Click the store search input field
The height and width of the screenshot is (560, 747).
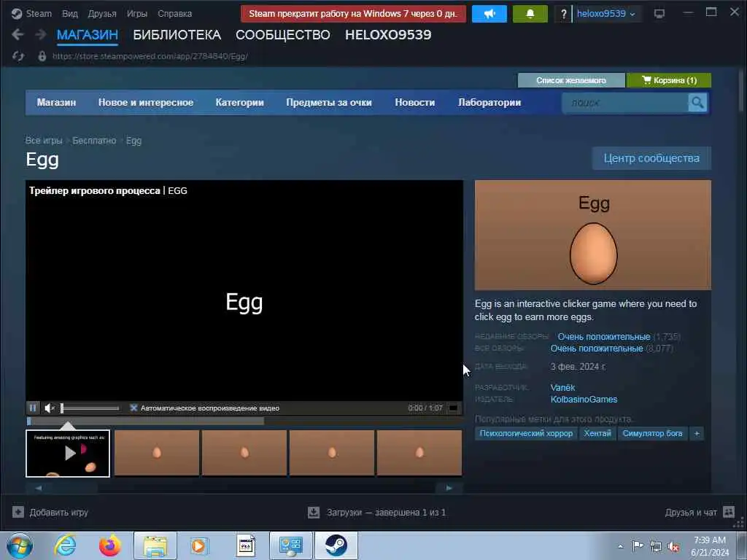[625, 103]
